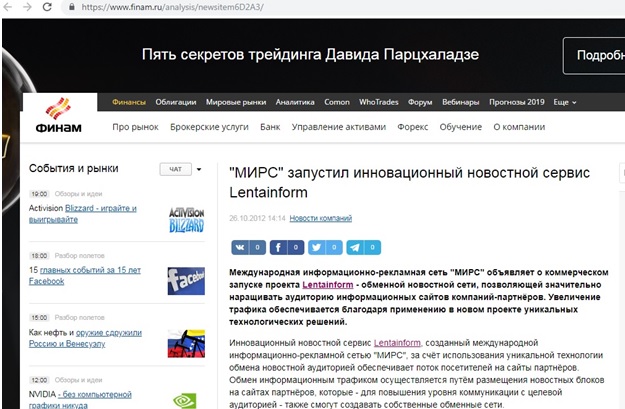Open Russia-Venezuela oil news thumbnail
625x409 pixels.
click(186, 343)
